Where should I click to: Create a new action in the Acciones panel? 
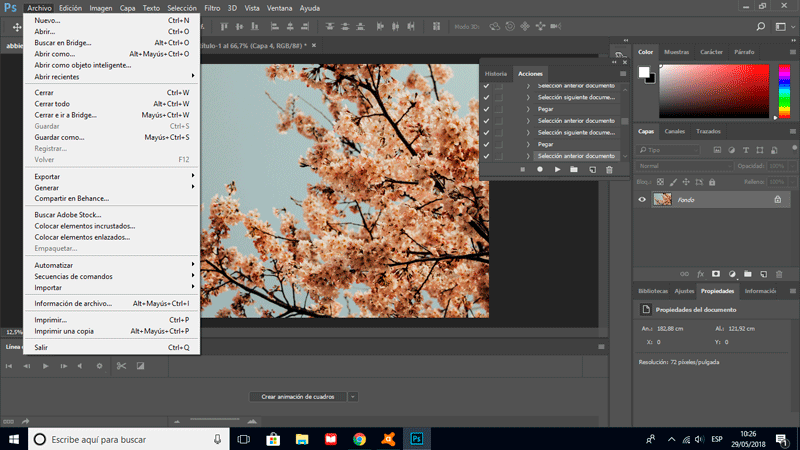(591, 170)
